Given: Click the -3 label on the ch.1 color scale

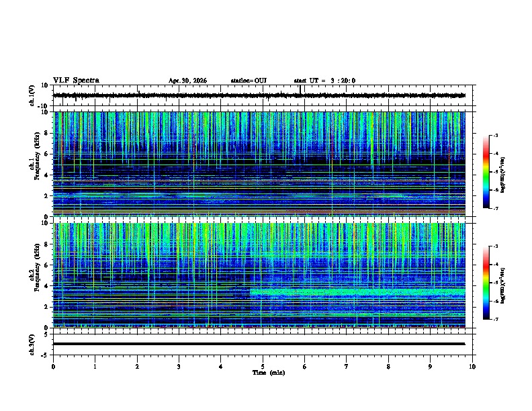Looking at the screenshot, I should tap(496, 136).
